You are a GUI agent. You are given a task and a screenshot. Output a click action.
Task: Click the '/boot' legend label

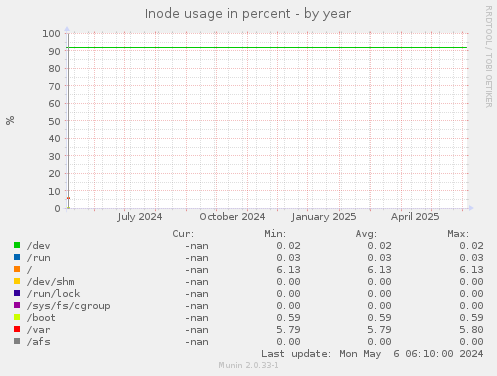pos(41,318)
